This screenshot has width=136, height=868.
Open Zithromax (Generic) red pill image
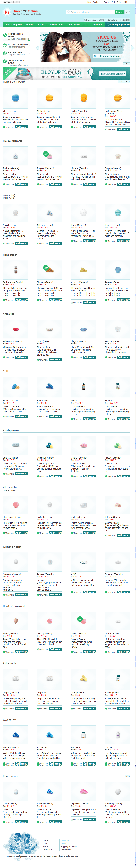15,329
